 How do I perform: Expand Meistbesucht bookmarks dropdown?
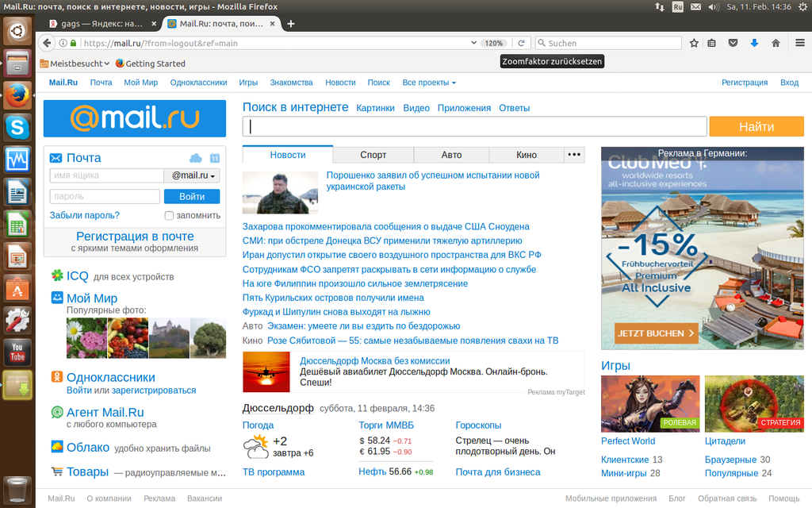click(x=75, y=63)
